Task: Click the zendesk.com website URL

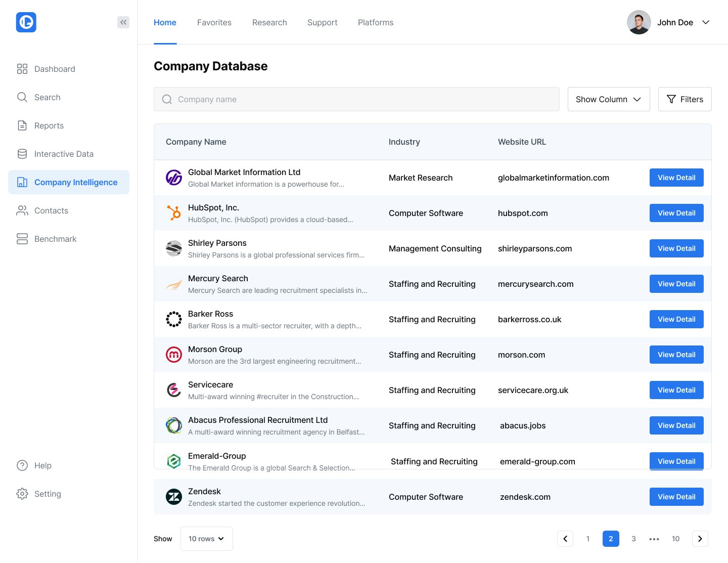Action: [x=525, y=497]
